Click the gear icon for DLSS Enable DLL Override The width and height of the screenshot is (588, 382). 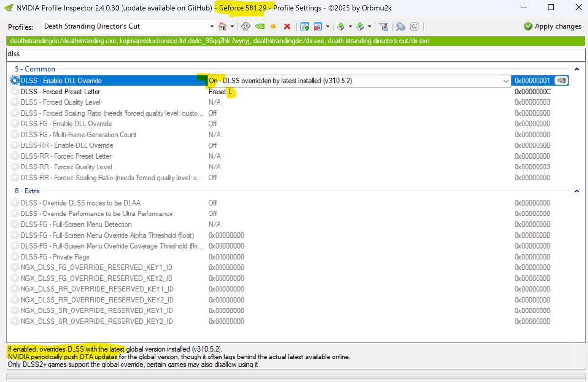coord(14,81)
